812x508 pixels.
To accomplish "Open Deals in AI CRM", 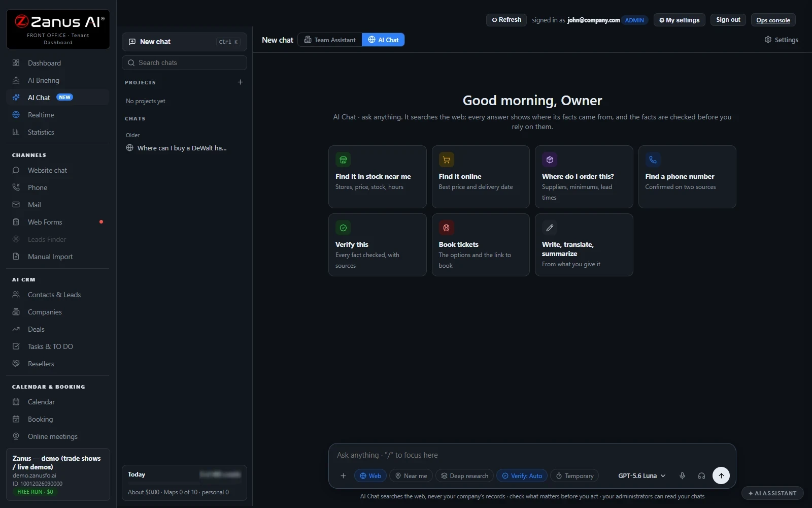I will click(57, 329).
